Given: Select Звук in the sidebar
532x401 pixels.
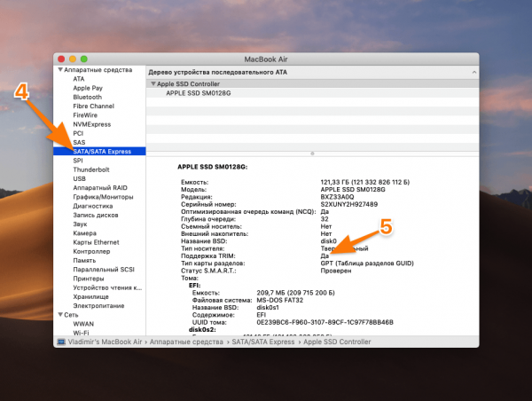Looking at the screenshot, I should point(80,224).
